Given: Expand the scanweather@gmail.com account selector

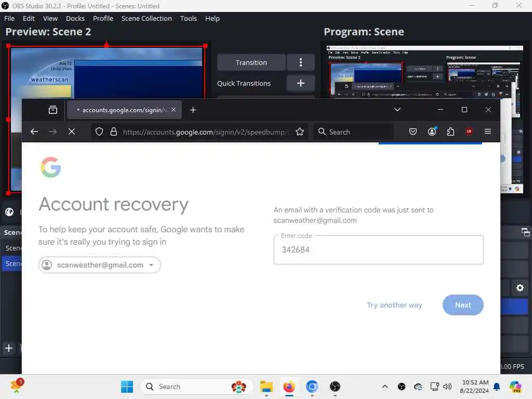Looking at the screenshot, I should tap(99, 265).
